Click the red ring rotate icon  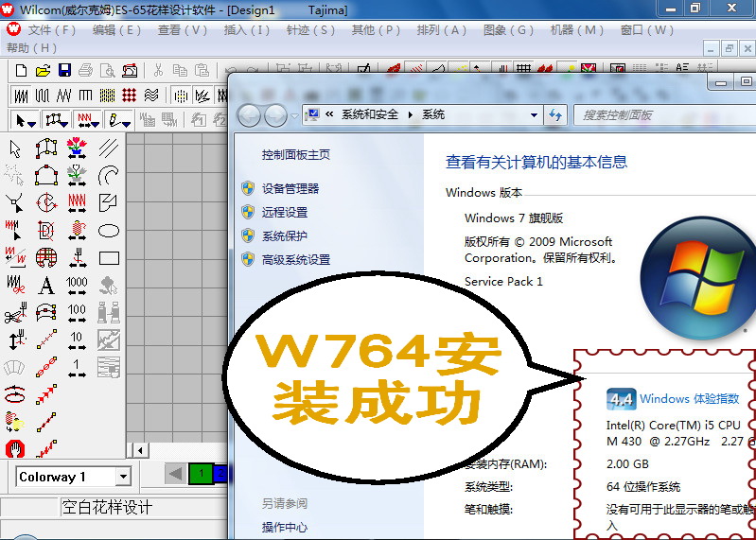point(15,394)
